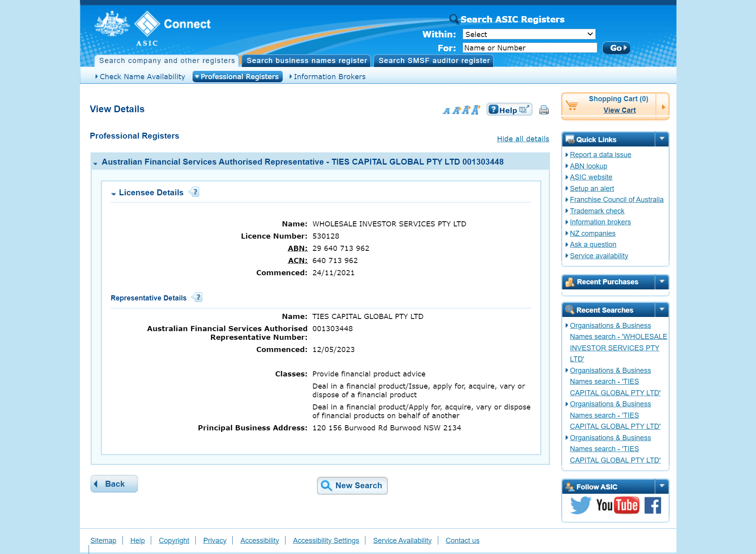Collapse the Follow ASIC panel
Image resolution: width=756 pixels, height=554 pixels.
[x=662, y=486]
